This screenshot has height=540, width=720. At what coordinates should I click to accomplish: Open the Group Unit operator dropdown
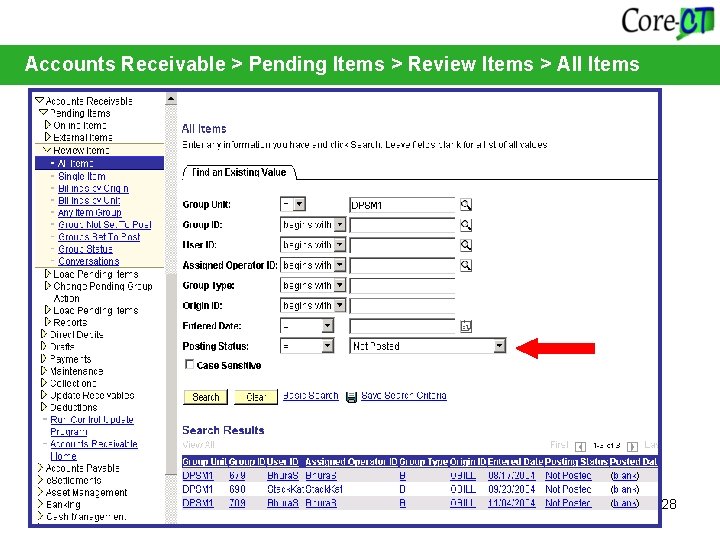[x=299, y=204]
